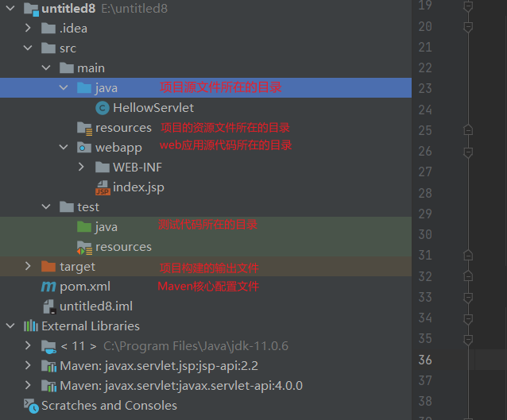507x420 pixels.
Task: Collapse External Libraries node
Action: [x=10, y=326]
